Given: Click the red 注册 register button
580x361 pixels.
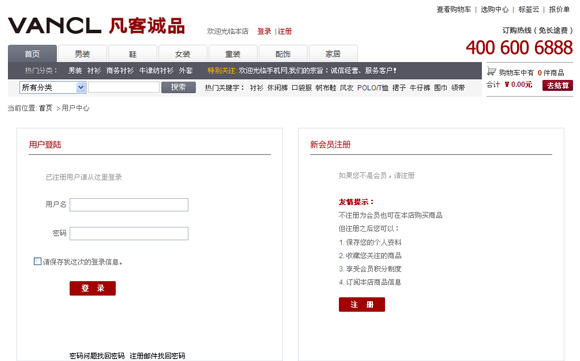Looking at the screenshot, I should point(362,304).
